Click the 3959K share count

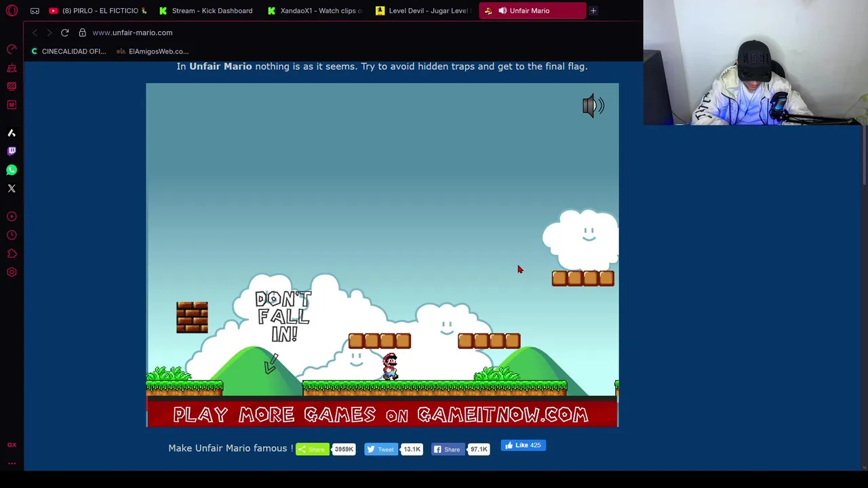tap(344, 449)
